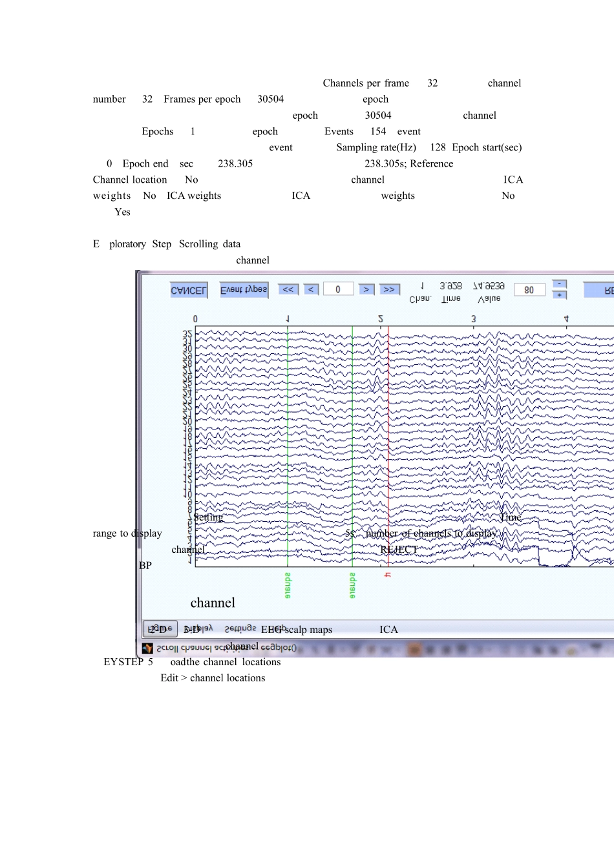This screenshot has height=868, width=614.
Task: Click the CANCEL button
Action: [189, 290]
